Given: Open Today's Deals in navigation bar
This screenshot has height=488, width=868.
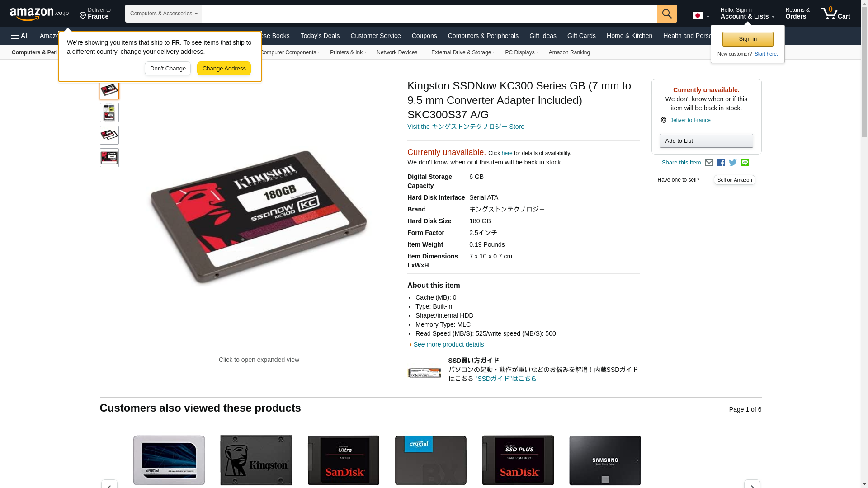Looking at the screenshot, I should [x=320, y=36].
